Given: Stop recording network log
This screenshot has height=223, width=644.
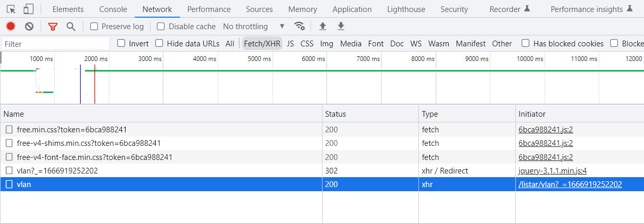Looking at the screenshot, I should 11,26.
